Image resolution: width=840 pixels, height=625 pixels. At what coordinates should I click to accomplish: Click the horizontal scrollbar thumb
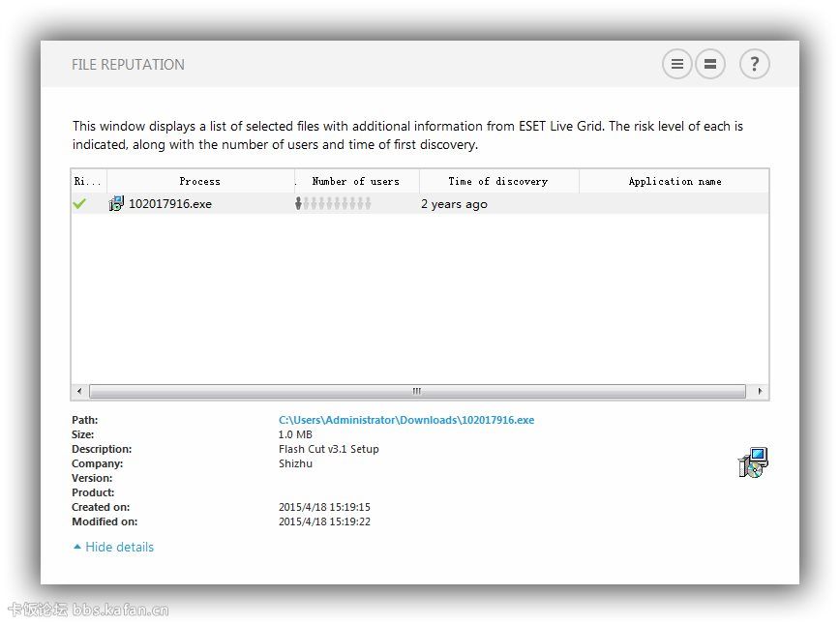point(417,391)
